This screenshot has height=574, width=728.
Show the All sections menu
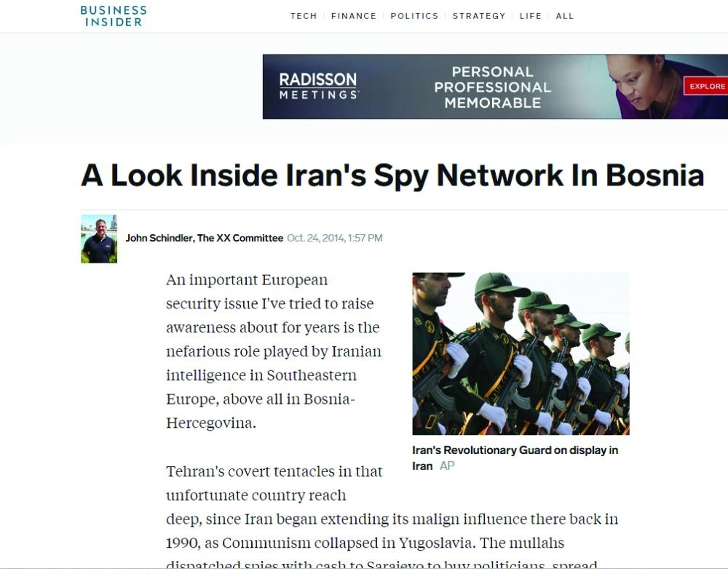(565, 16)
